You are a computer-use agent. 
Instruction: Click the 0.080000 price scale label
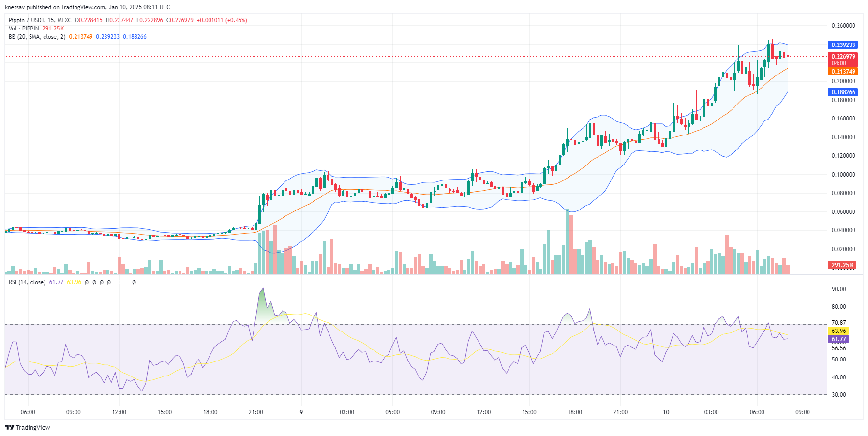point(843,193)
